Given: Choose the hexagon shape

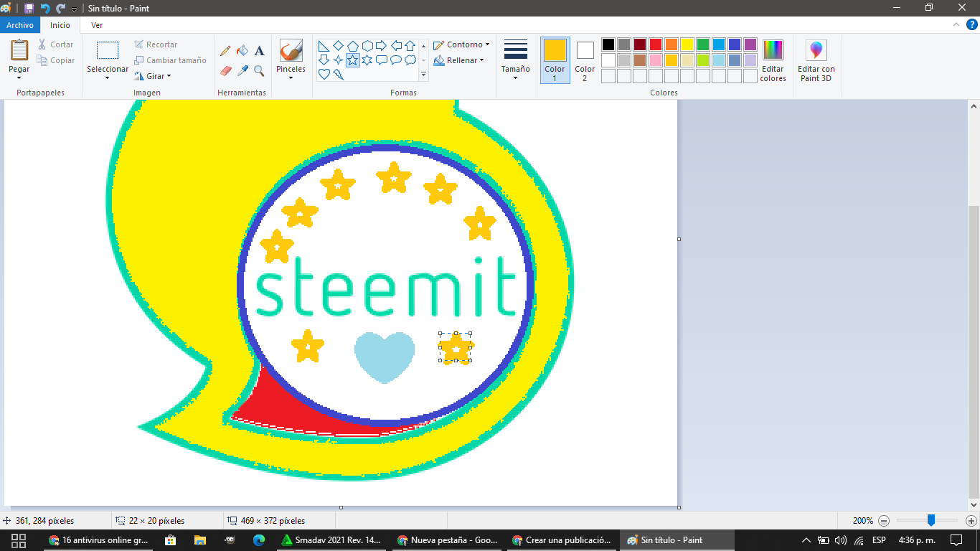Looking at the screenshot, I should (x=367, y=46).
